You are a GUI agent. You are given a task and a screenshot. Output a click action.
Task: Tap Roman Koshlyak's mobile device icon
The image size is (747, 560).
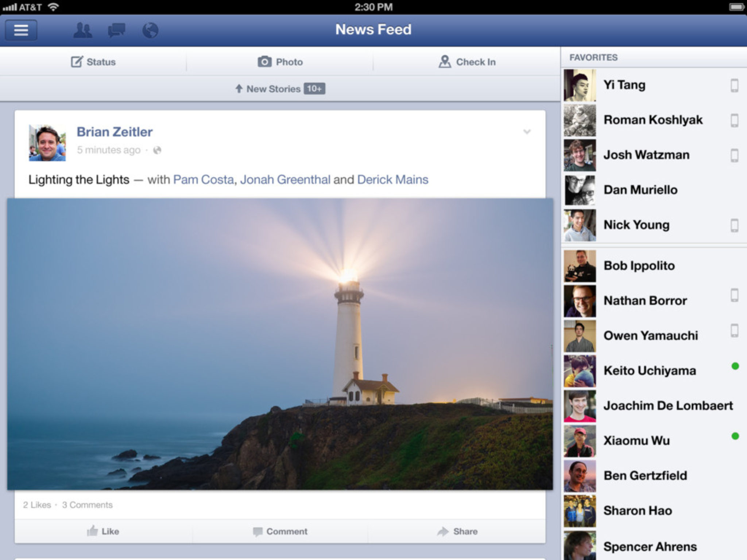(735, 120)
